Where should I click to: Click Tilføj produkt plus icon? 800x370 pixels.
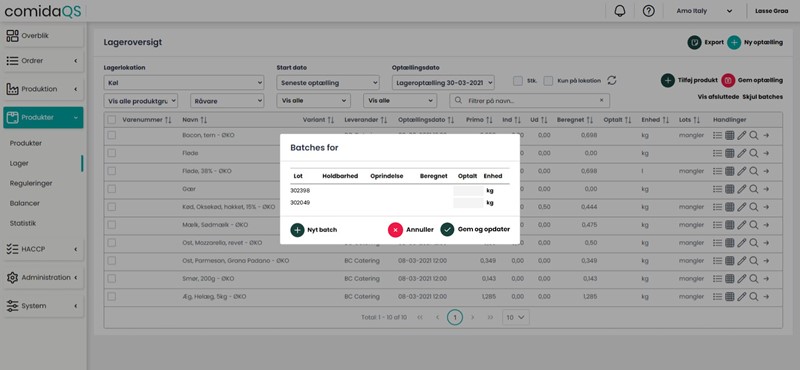coord(668,80)
